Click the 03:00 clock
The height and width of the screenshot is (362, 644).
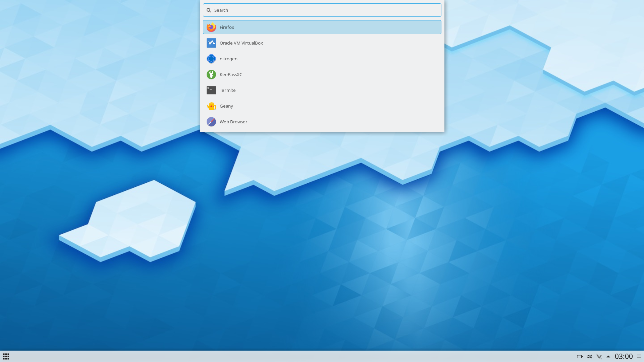pos(624,356)
